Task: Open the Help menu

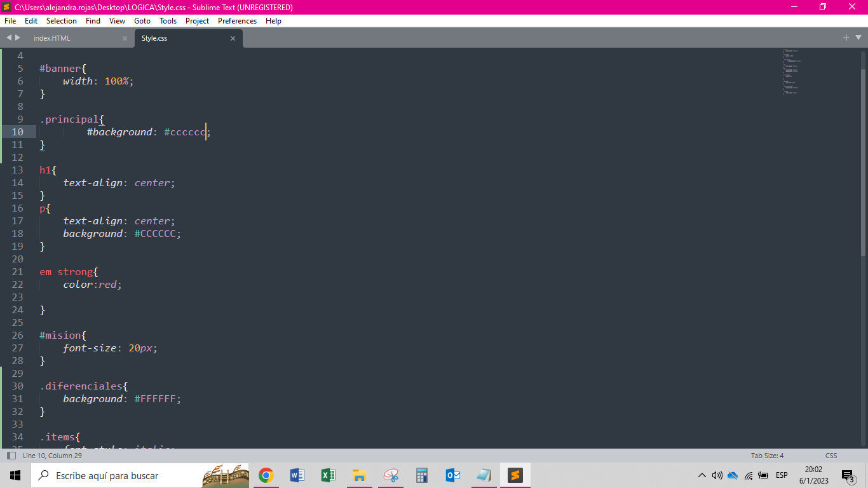Action: 273,21
